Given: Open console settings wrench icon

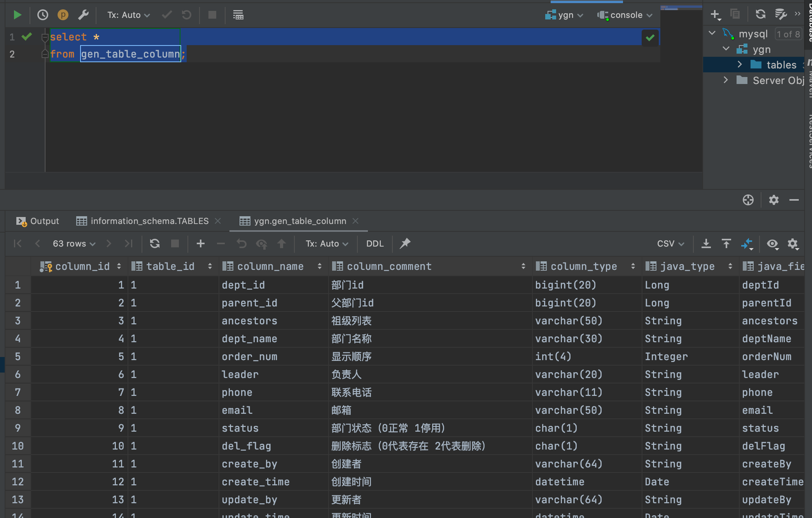Looking at the screenshot, I should pyautogui.click(x=83, y=15).
